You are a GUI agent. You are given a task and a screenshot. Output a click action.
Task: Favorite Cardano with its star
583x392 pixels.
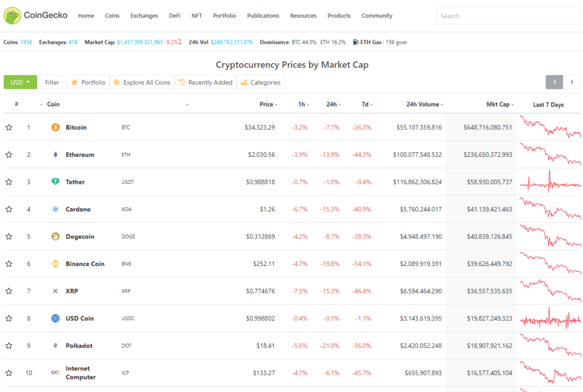tap(9, 209)
